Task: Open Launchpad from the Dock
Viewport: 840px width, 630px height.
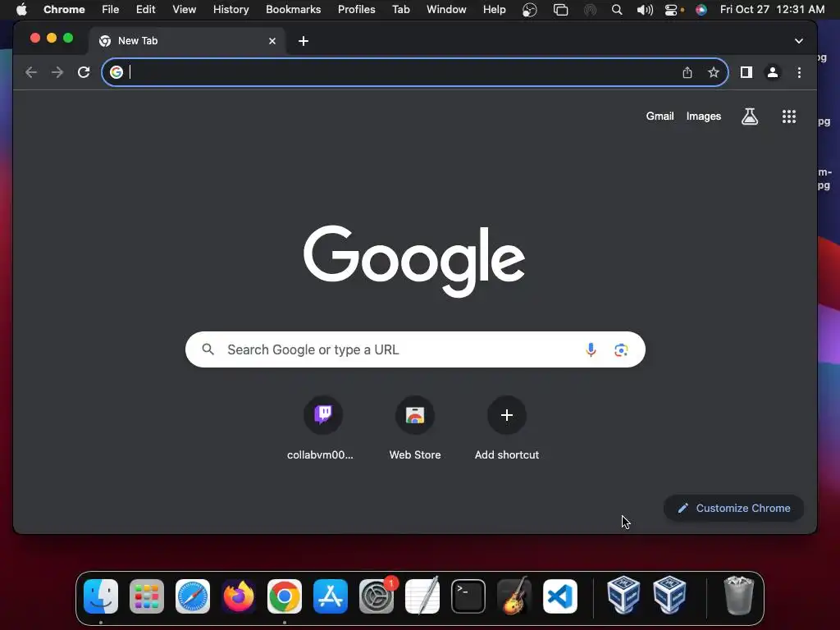Action: 147,596
